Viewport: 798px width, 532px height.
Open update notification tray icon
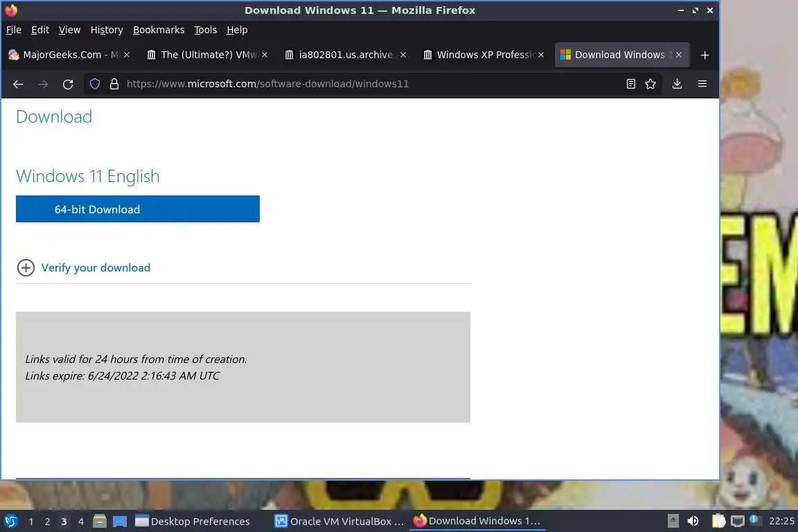(x=755, y=520)
